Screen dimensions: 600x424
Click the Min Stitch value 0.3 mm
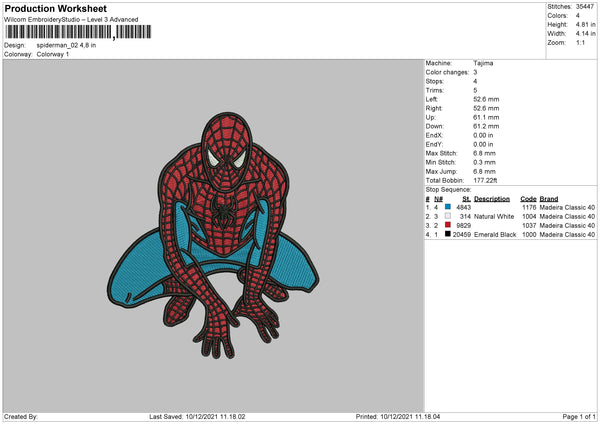484,163
